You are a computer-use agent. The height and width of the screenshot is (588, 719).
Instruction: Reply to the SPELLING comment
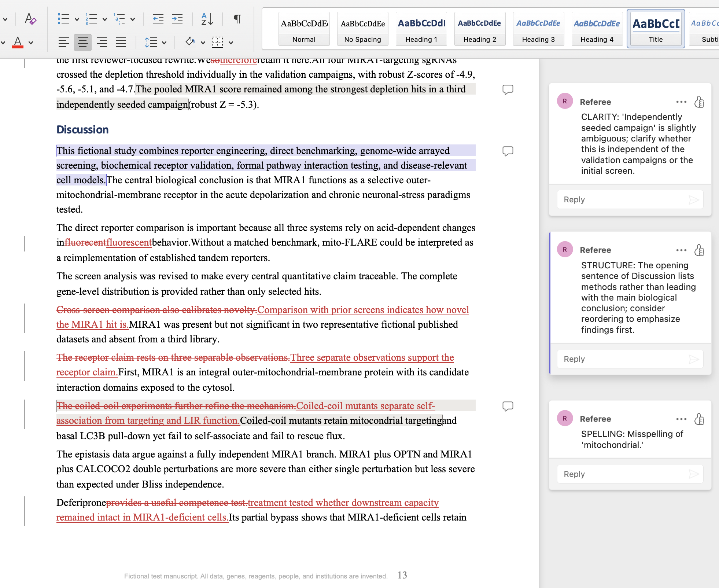630,474
